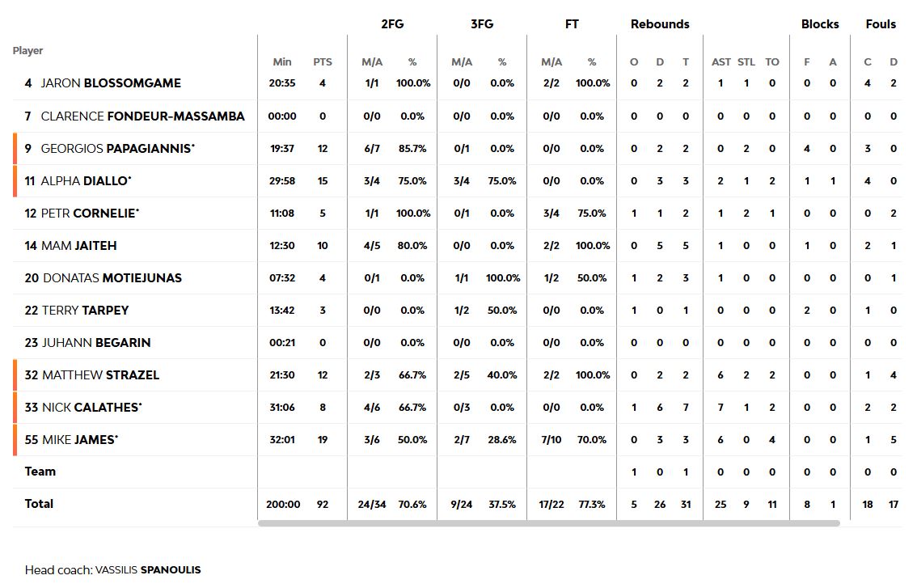Open Jaron Blossomgame's player profile

click(x=111, y=83)
